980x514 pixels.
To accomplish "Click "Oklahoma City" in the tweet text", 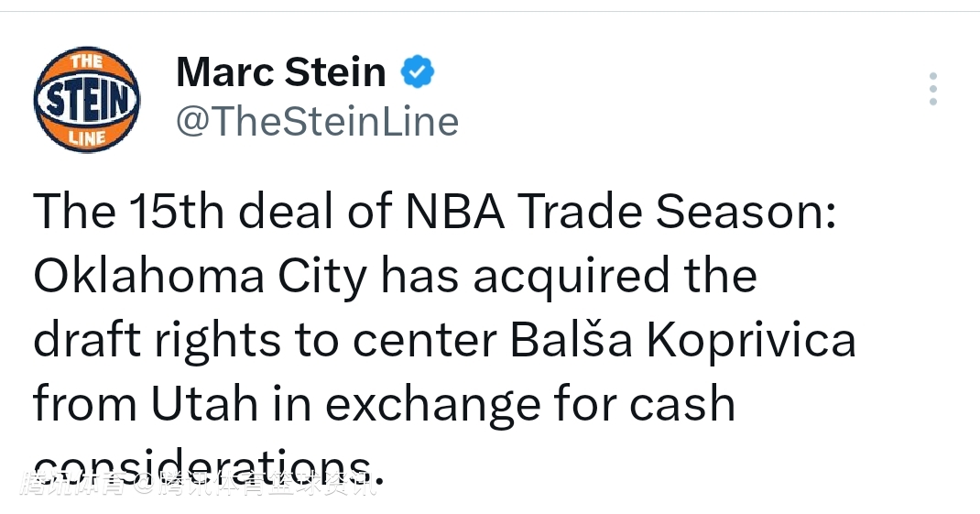I will tap(200, 277).
